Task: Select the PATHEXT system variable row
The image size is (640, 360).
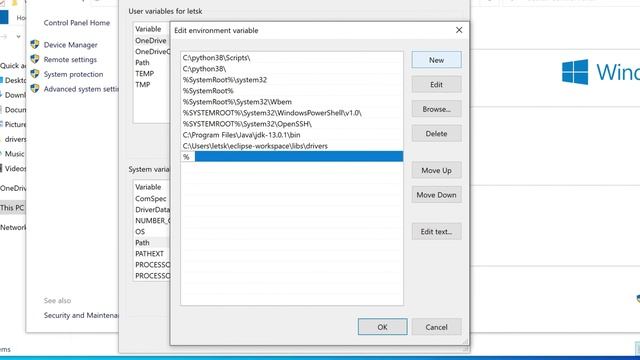Action: [x=152, y=254]
